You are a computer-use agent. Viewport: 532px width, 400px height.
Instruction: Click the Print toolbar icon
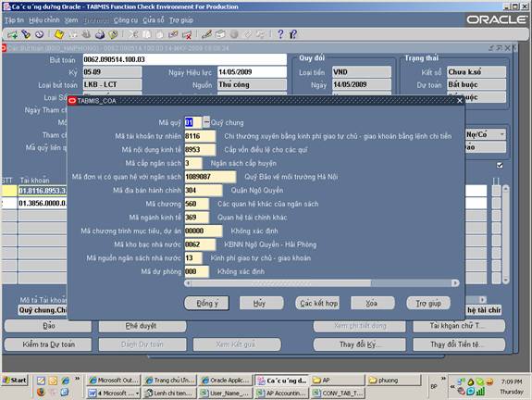click(100, 34)
